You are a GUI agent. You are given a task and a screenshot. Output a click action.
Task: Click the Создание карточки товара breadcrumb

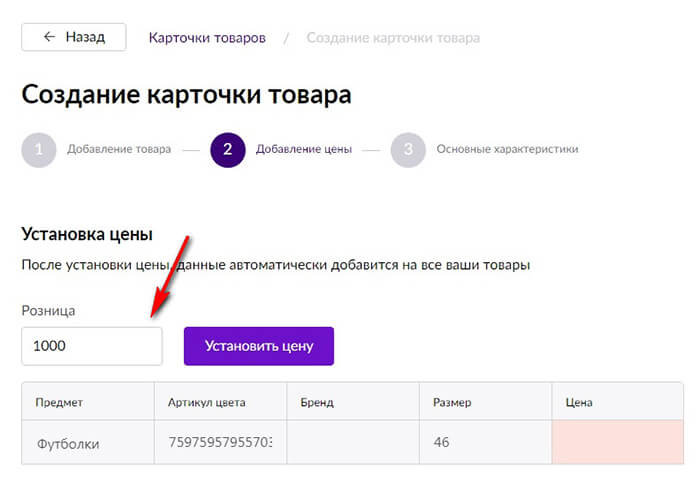[x=393, y=38]
